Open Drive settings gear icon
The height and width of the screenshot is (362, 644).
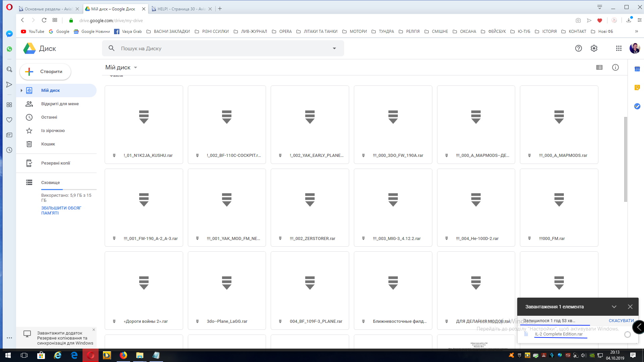coord(594,48)
